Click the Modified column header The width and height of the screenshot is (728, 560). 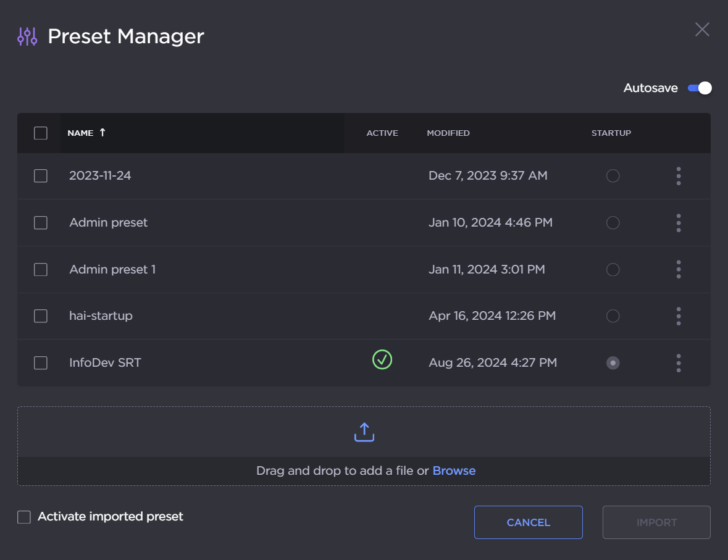[448, 133]
